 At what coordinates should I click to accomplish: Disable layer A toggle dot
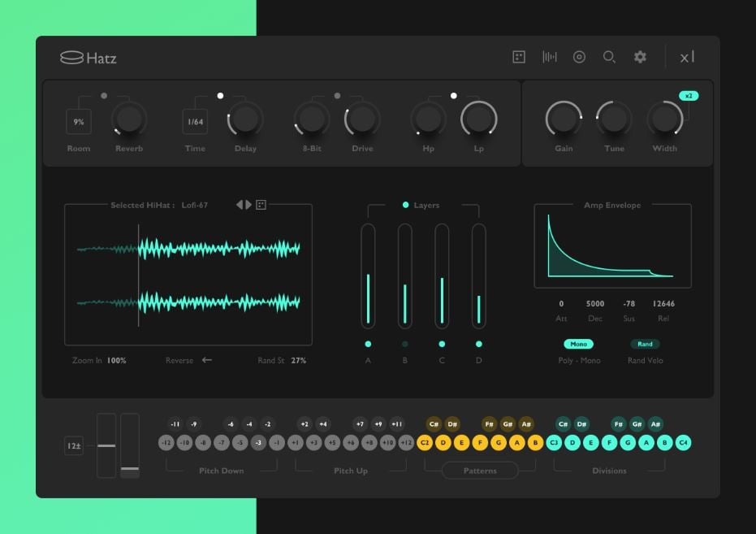tap(368, 344)
